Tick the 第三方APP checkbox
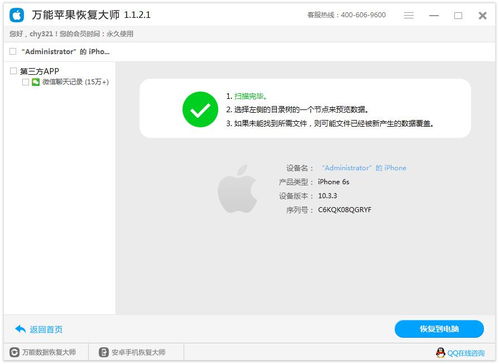This screenshot has width=499, height=364. 13,71
